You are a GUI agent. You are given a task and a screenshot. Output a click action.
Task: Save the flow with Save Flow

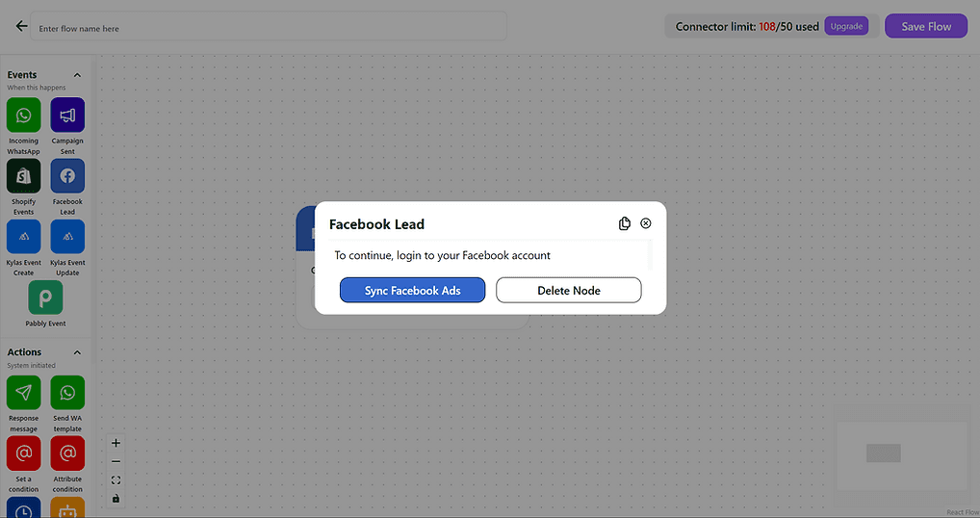coord(926,26)
